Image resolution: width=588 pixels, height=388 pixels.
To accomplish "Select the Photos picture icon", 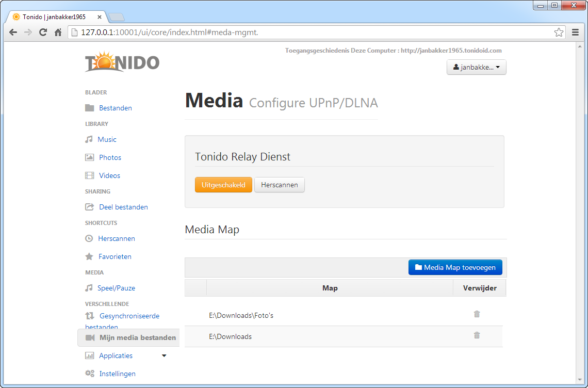I will (89, 157).
